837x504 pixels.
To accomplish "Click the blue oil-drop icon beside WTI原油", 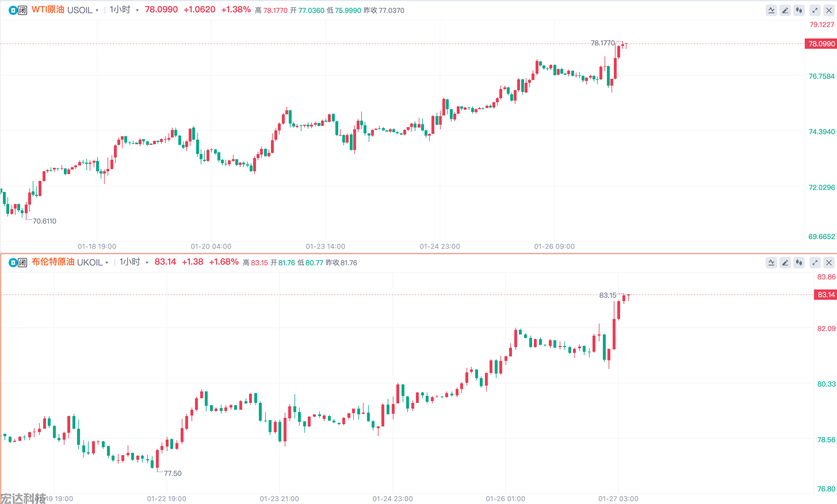I will [x=13, y=11].
